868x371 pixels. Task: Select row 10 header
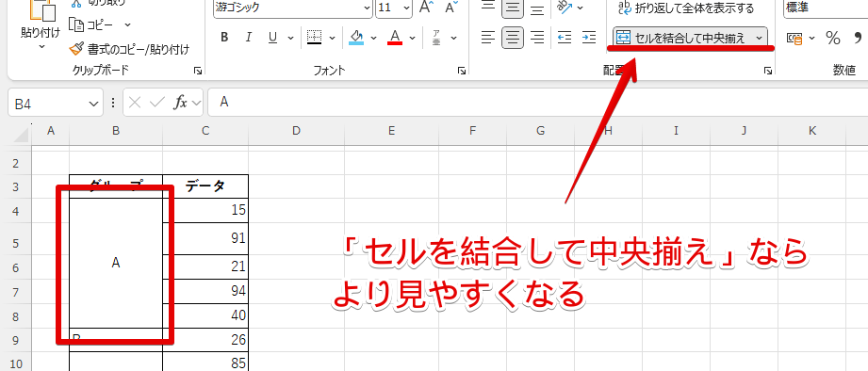pos(15,363)
